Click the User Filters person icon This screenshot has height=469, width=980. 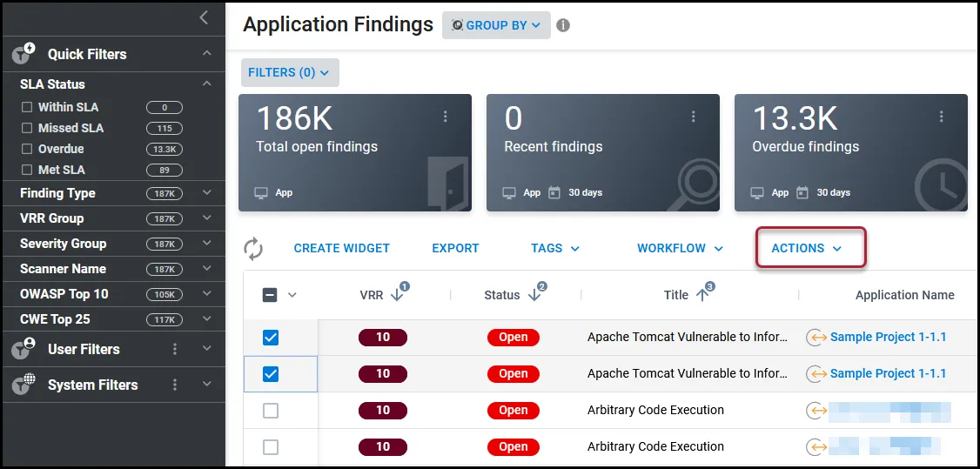(23, 348)
